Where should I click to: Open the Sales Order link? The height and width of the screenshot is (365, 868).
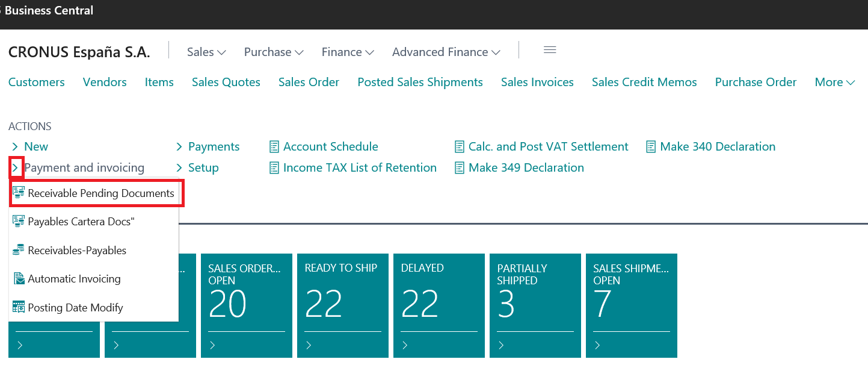pos(309,82)
